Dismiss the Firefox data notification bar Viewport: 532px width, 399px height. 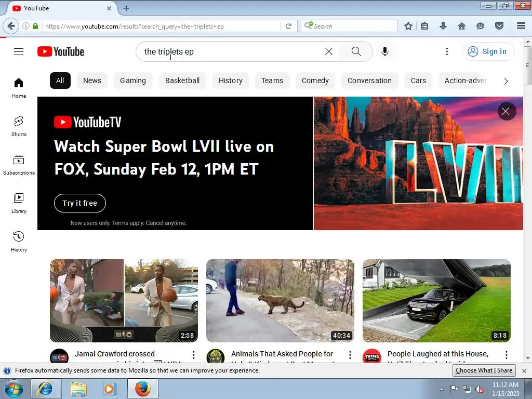pyautogui.click(x=524, y=371)
